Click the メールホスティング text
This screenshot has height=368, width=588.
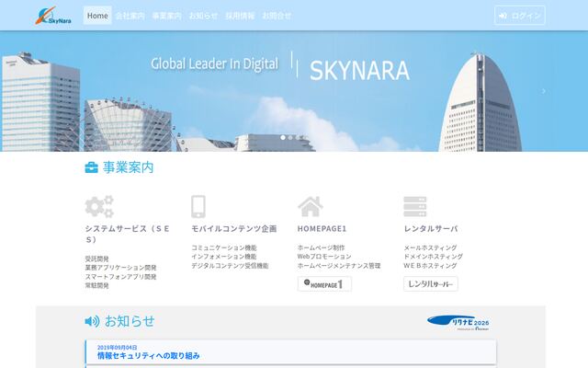click(431, 247)
